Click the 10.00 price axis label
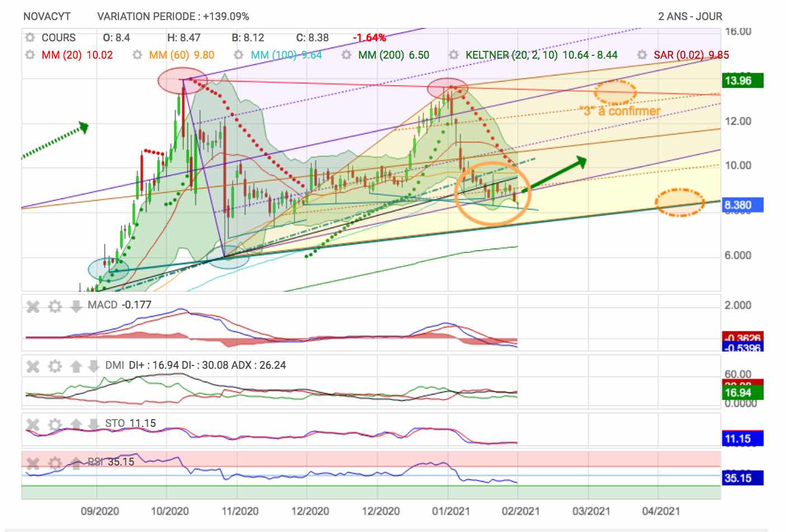 click(738, 165)
